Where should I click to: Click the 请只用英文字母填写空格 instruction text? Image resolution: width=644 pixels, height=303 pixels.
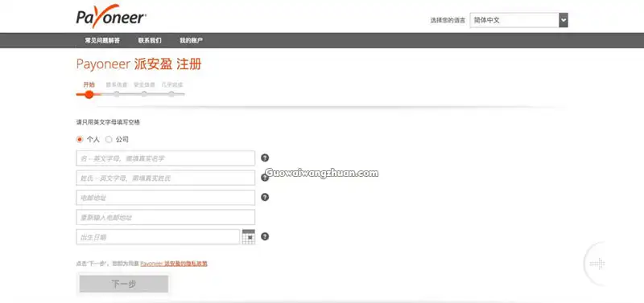[x=108, y=122]
